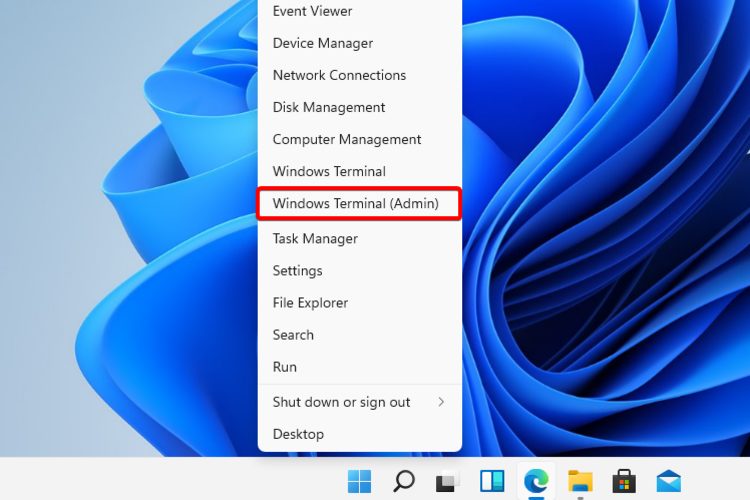
Task: Open the Windows Start button in taskbar
Action: pos(359,481)
